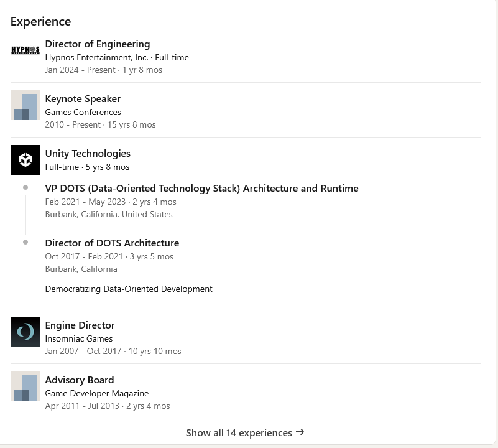Click 'Full-time · 5 yrs 8 mos' text
498x448 pixels.
[87, 167]
